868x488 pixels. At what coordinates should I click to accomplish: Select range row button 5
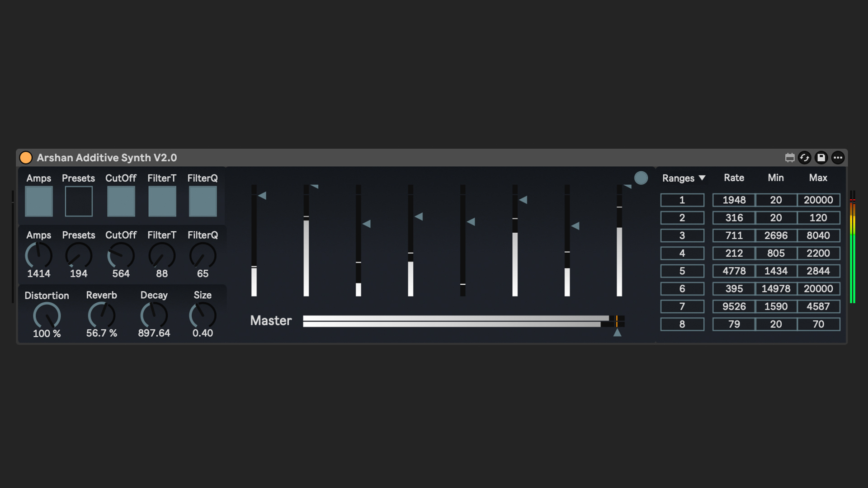[x=682, y=271]
